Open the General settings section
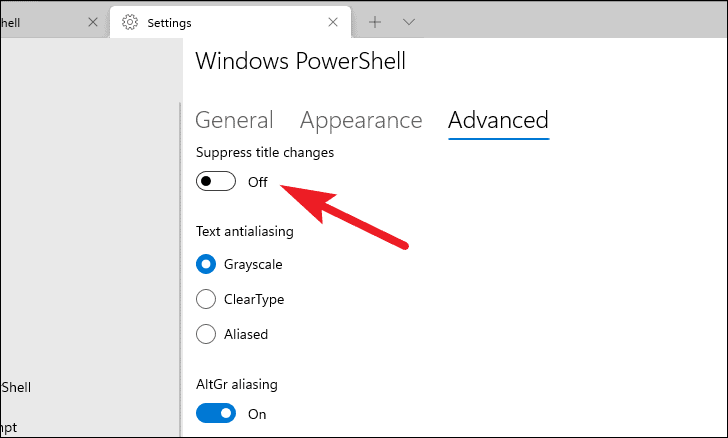The width and height of the screenshot is (728, 438). 234,120
